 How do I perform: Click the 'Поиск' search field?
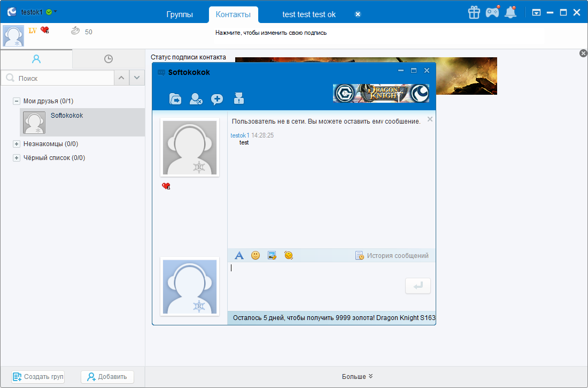click(64, 78)
